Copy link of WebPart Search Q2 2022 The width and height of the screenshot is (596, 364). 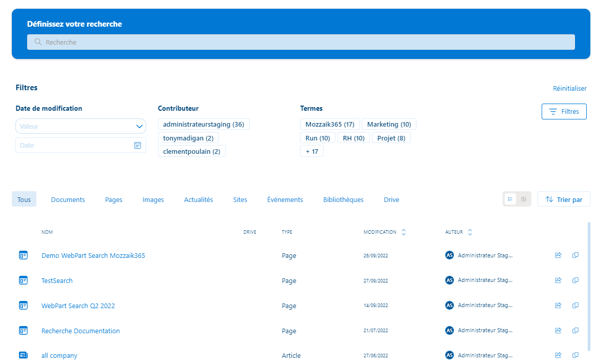(575, 305)
